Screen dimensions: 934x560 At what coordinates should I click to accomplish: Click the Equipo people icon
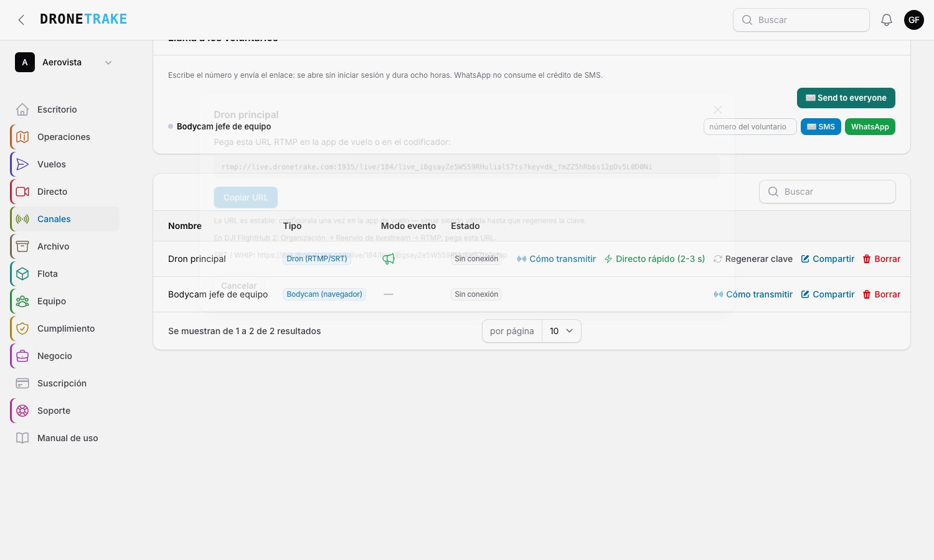pos(22,301)
